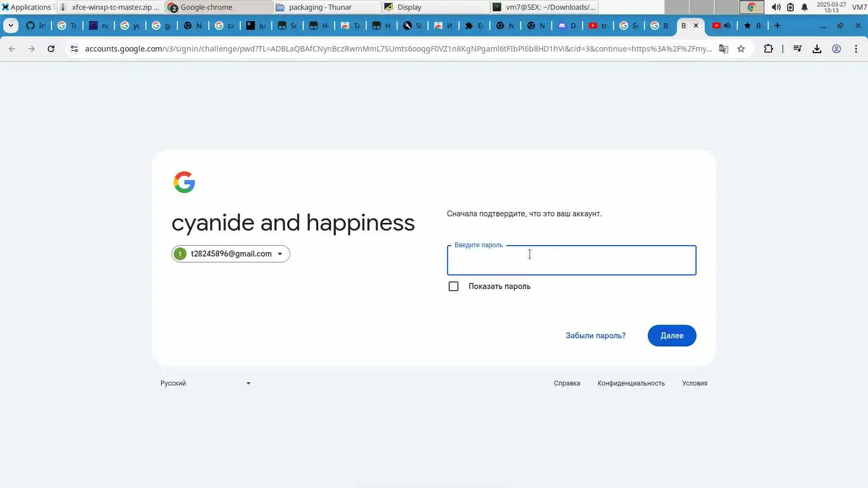Open the Русский language dropdown
Viewport: 868px width, 488px height.
205,383
